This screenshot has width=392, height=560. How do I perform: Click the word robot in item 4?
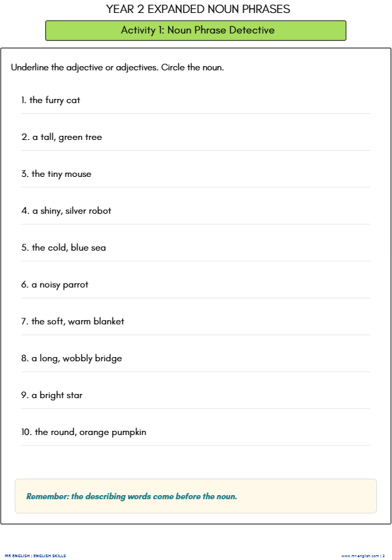point(100,211)
